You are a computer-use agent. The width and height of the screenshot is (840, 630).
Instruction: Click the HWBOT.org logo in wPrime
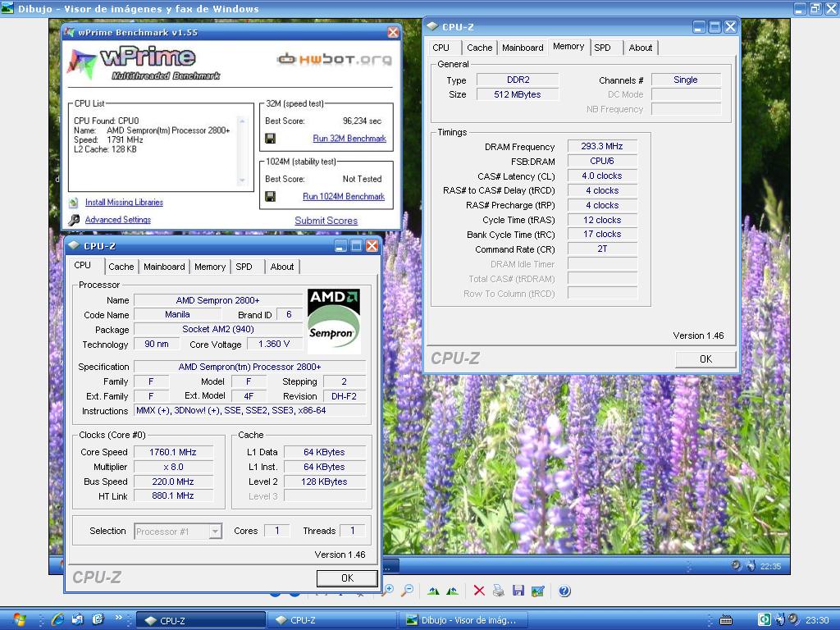point(335,59)
